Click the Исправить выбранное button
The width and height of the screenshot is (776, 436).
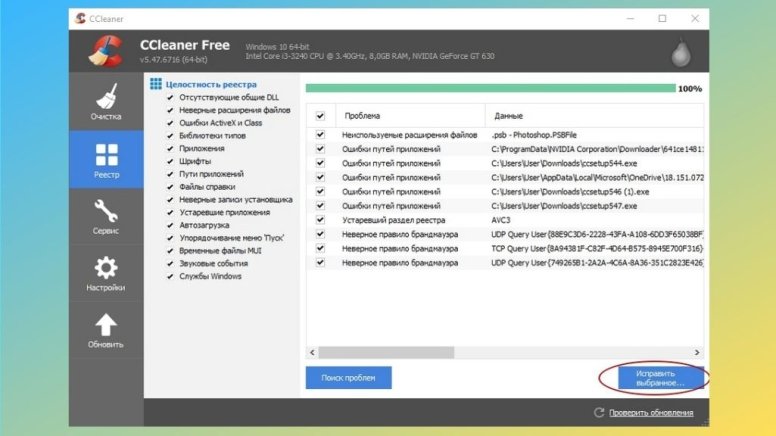(661, 378)
